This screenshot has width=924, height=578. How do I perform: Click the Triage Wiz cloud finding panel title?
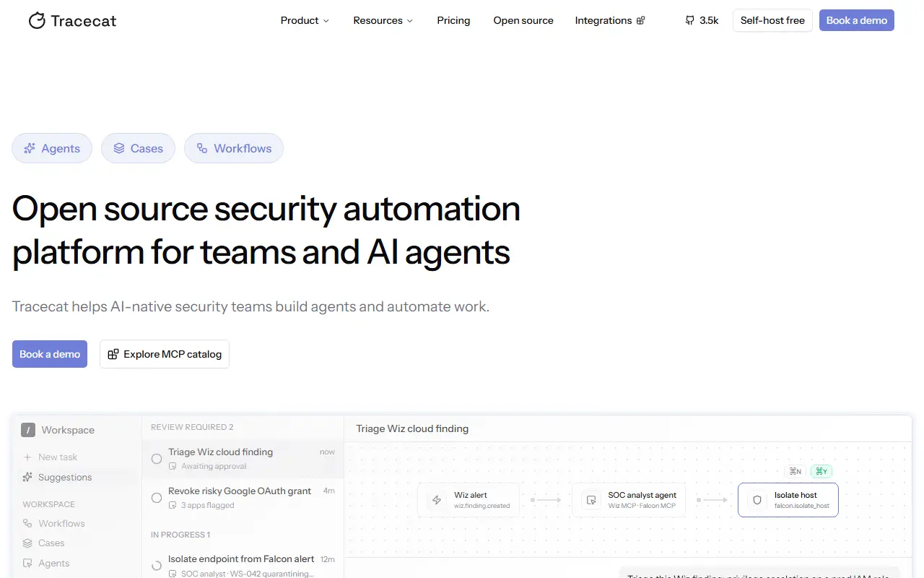tap(412, 428)
